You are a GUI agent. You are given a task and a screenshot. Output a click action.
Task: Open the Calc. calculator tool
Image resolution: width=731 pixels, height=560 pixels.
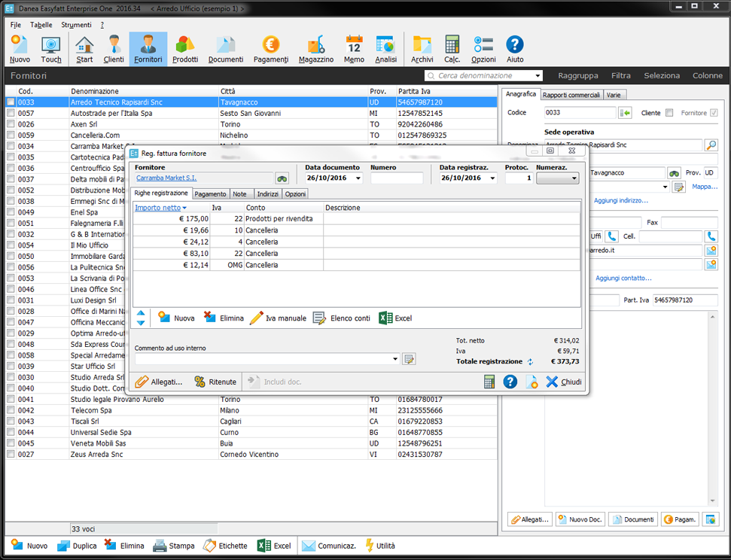(x=452, y=49)
